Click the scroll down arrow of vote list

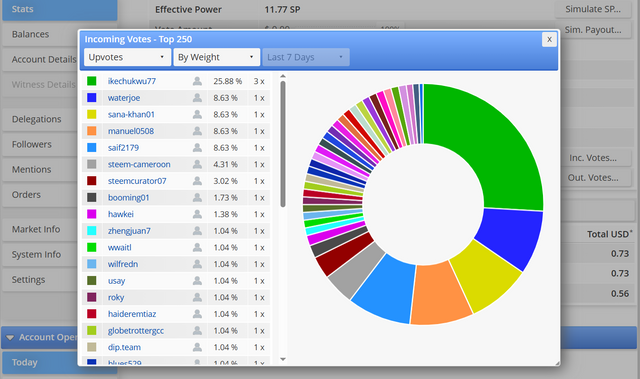pyautogui.click(x=283, y=359)
